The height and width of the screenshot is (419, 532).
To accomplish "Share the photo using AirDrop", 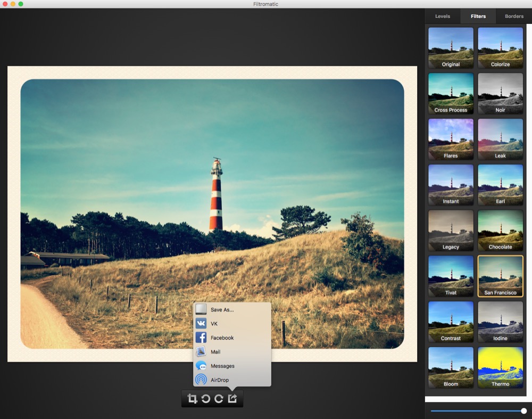I will point(219,380).
